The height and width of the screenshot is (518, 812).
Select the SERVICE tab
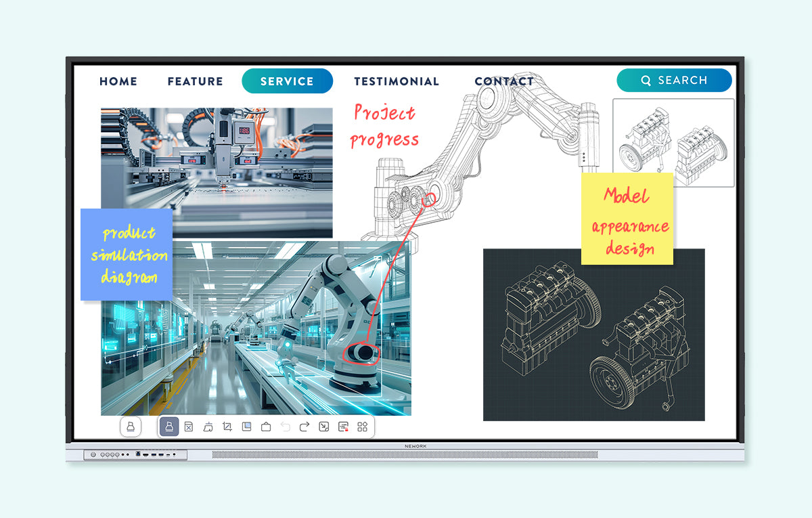point(287,81)
